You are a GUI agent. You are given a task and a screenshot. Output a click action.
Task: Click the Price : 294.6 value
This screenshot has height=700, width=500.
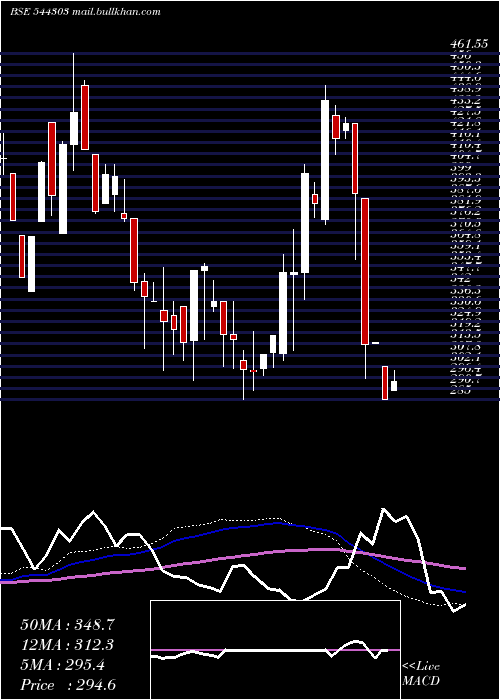click(68, 685)
